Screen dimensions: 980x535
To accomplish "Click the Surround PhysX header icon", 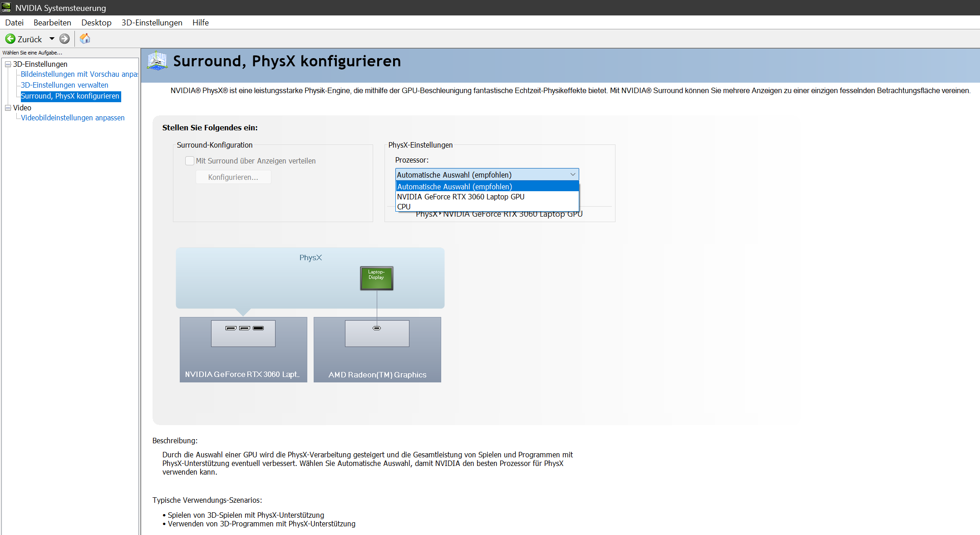I will (158, 61).
